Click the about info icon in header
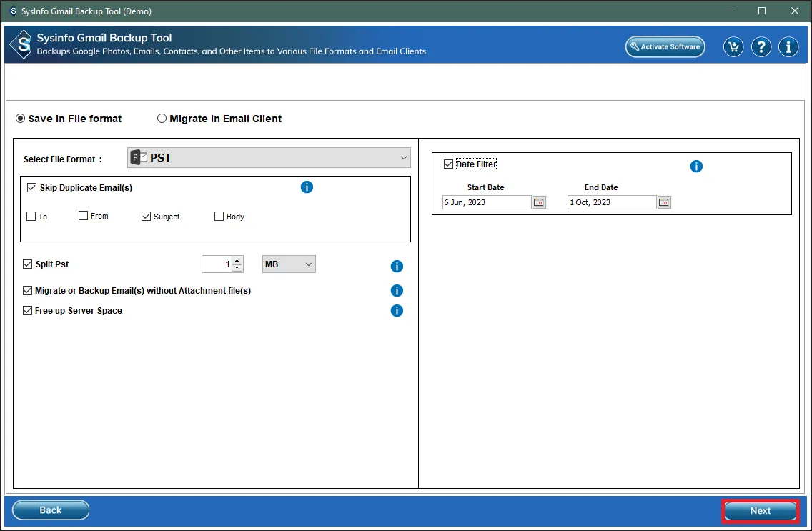Viewport: 812px width, 531px height. (x=788, y=47)
